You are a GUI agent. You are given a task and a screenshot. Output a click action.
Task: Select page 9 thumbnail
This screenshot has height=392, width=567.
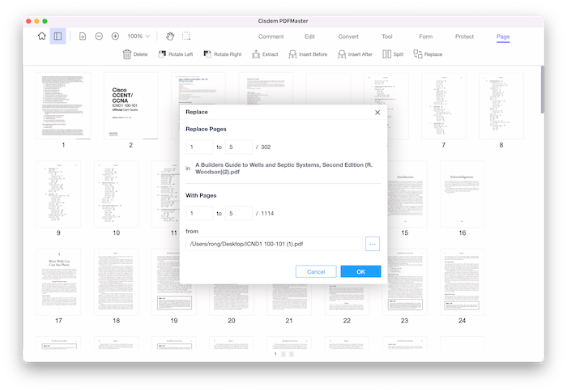point(58,194)
